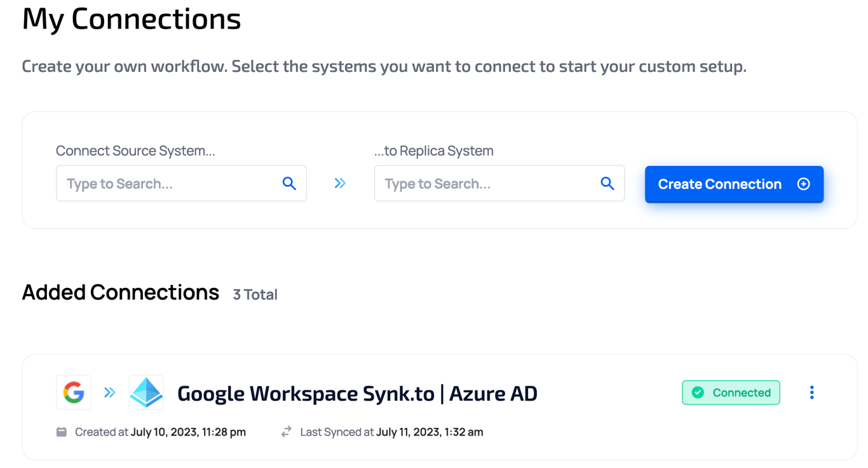
Task: Focus the Replica System search field
Action: 499,183
